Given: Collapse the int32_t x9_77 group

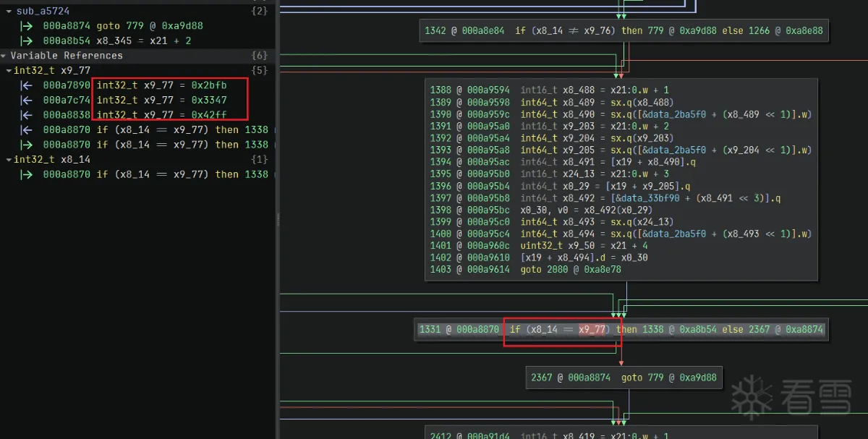Looking at the screenshot, I should [x=9, y=71].
